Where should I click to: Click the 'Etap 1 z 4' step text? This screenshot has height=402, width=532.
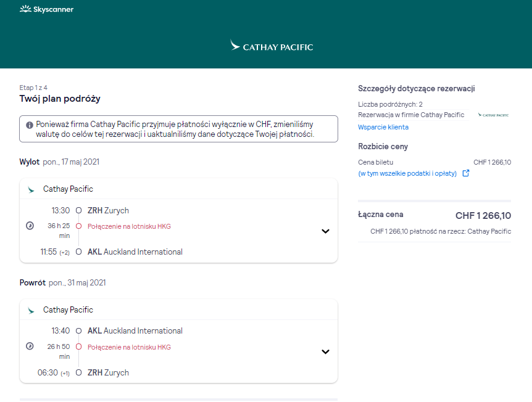tap(33, 88)
